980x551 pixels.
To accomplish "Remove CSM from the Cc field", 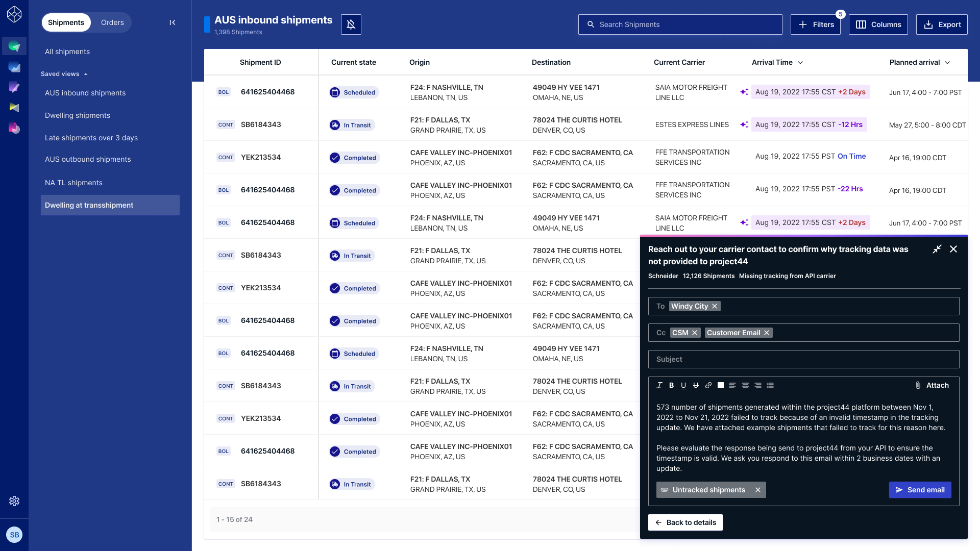I will 695,333.
